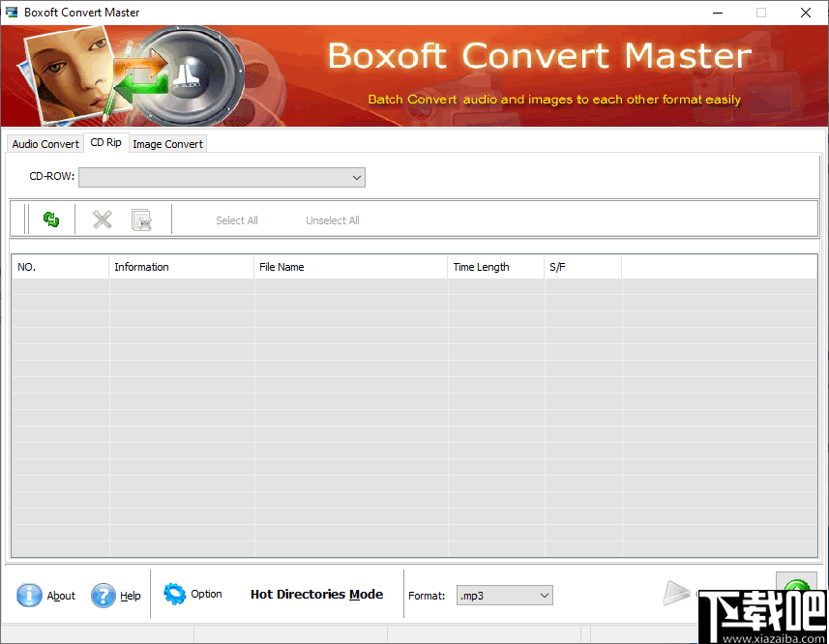Activate Hot Directories Mode

click(316, 595)
